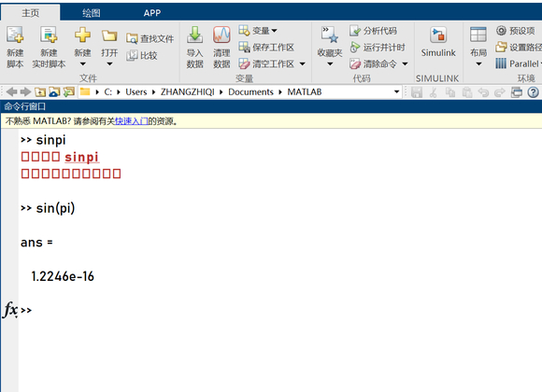Open the Preferences (预设项) gear icon

pos(501,31)
